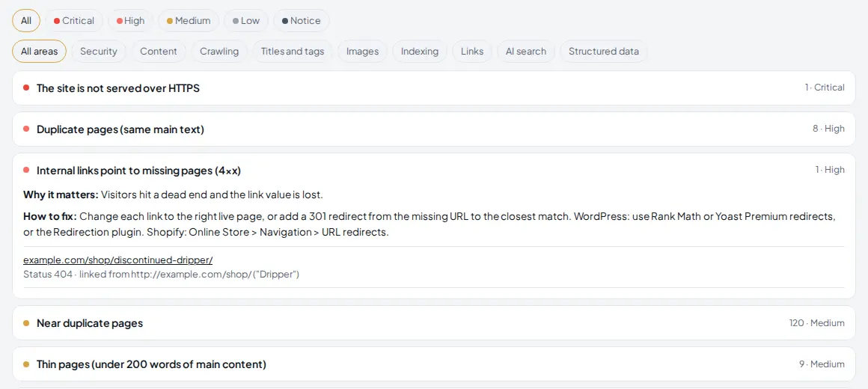Filter issues by High severity
Viewport: 868px width, 389px height.
click(x=131, y=20)
